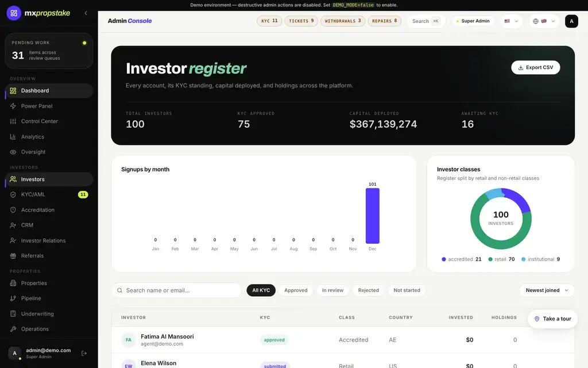
Task: Click the Pipeline branch icon
Action: (13, 298)
